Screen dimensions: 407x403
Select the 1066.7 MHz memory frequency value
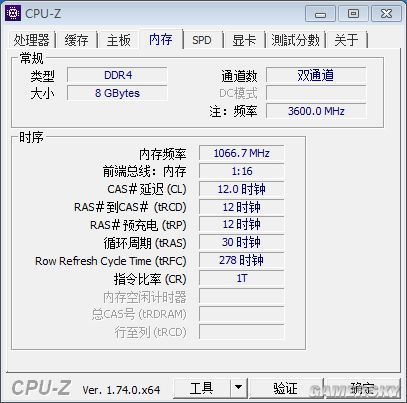pos(242,153)
